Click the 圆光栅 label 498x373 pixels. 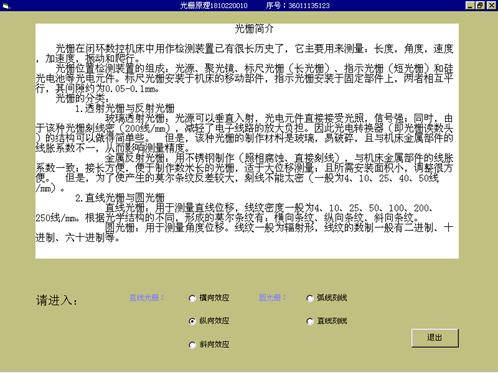pyautogui.click(x=272, y=297)
